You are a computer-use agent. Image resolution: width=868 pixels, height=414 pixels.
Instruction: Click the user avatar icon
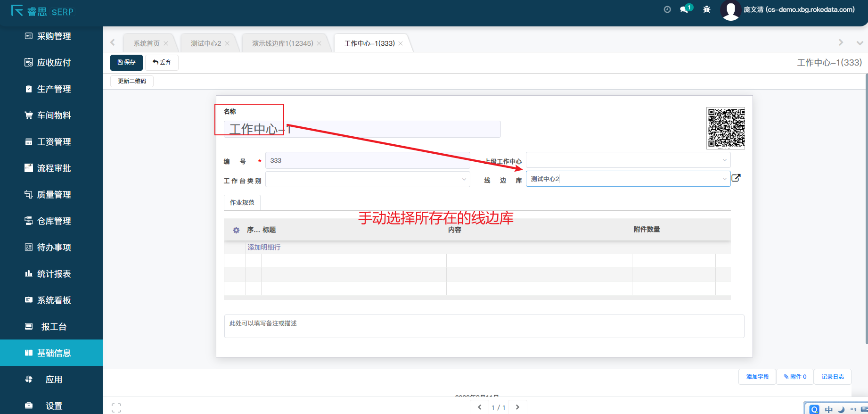click(x=730, y=10)
